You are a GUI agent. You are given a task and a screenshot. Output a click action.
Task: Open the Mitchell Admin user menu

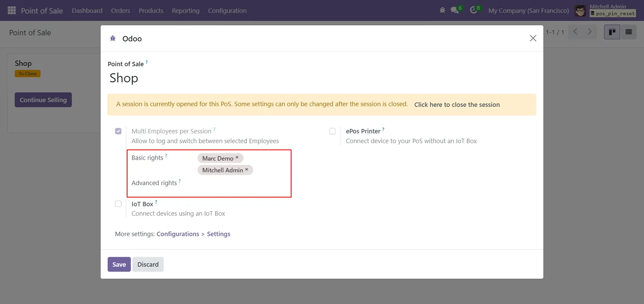[x=606, y=10]
